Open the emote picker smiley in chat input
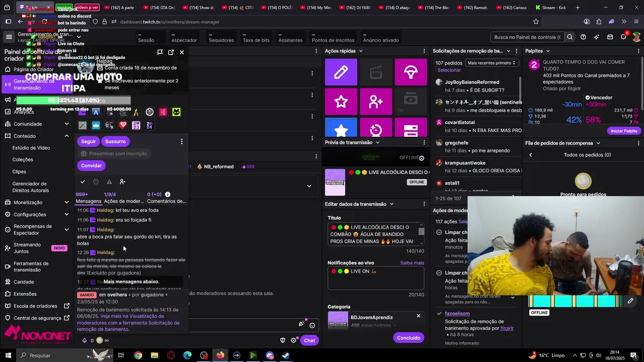This screenshot has height=362, width=644. click(x=312, y=325)
